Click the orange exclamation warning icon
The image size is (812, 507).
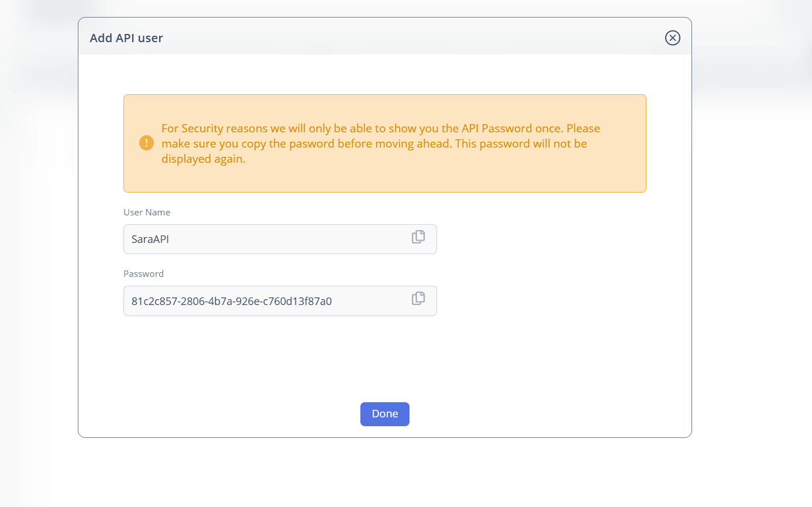pos(146,143)
